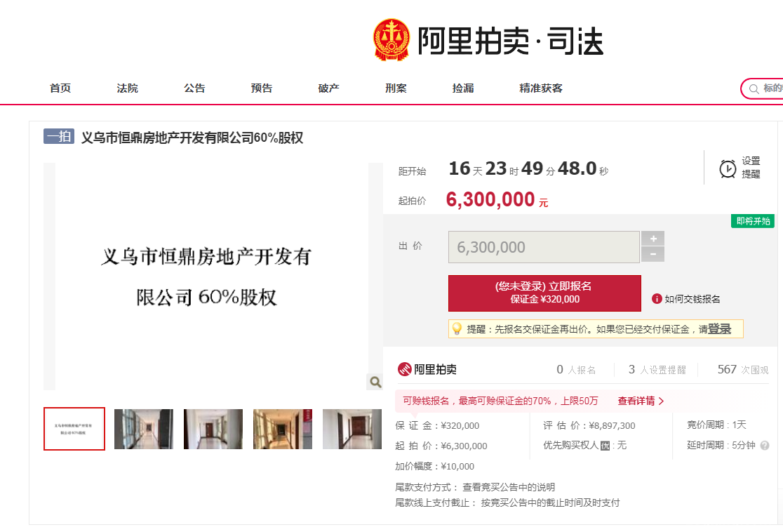Click the 阿里拍卖 red logo icon
Image resolution: width=783 pixels, height=532 pixels.
tap(404, 369)
